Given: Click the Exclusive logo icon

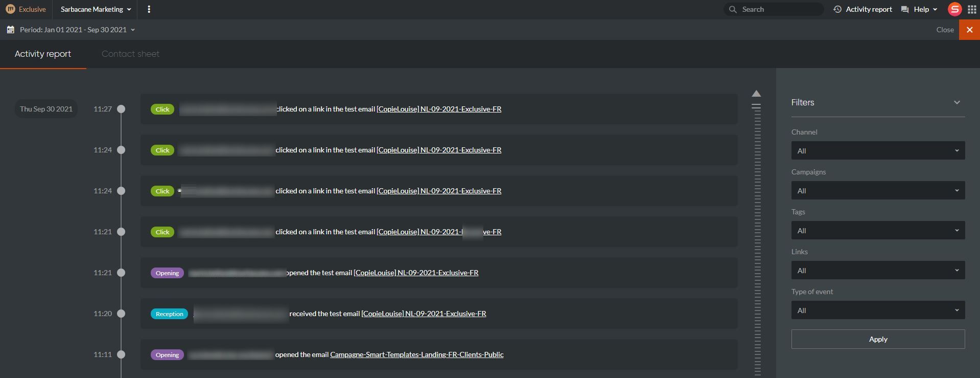Looking at the screenshot, I should [10, 9].
